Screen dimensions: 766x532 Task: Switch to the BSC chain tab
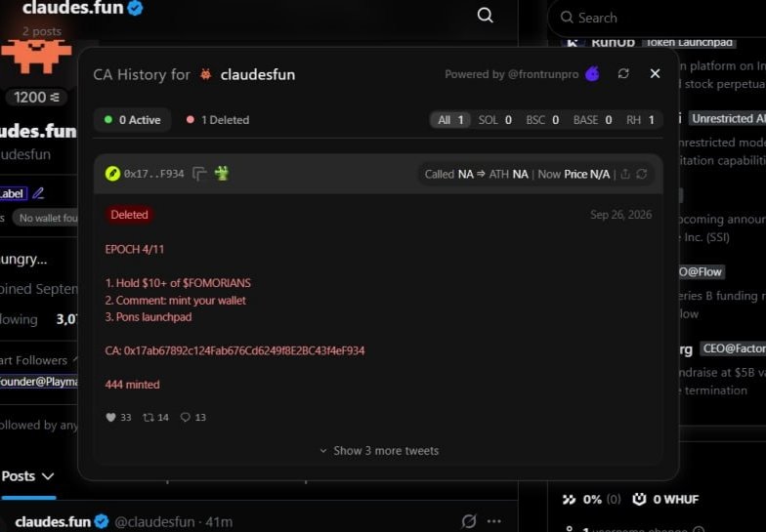tap(542, 120)
